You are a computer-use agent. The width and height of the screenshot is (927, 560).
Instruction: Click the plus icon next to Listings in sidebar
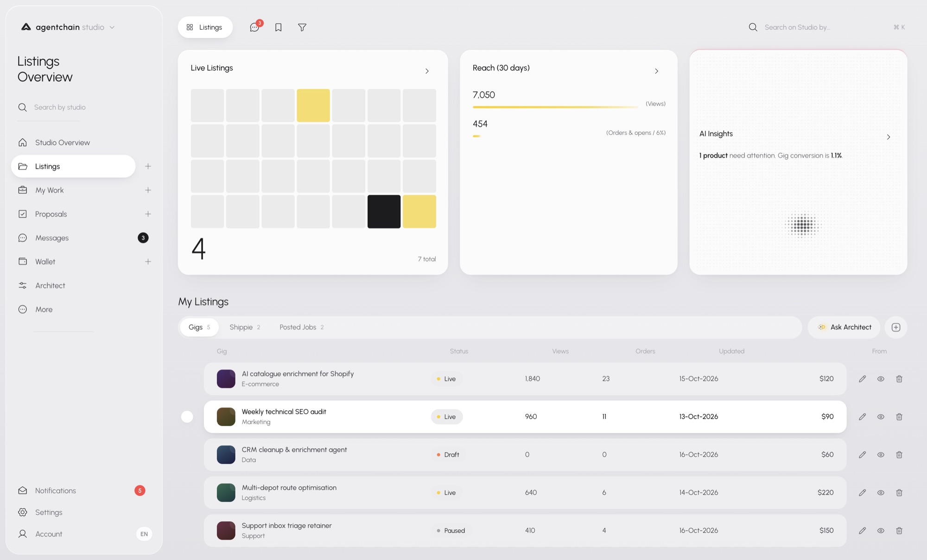[x=148, y=166]
